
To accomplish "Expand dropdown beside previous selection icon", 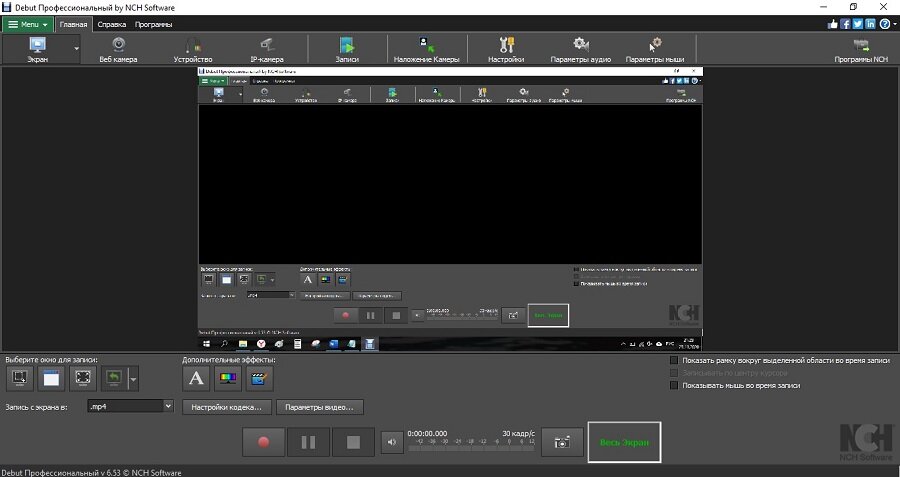I will pos(133,379).
